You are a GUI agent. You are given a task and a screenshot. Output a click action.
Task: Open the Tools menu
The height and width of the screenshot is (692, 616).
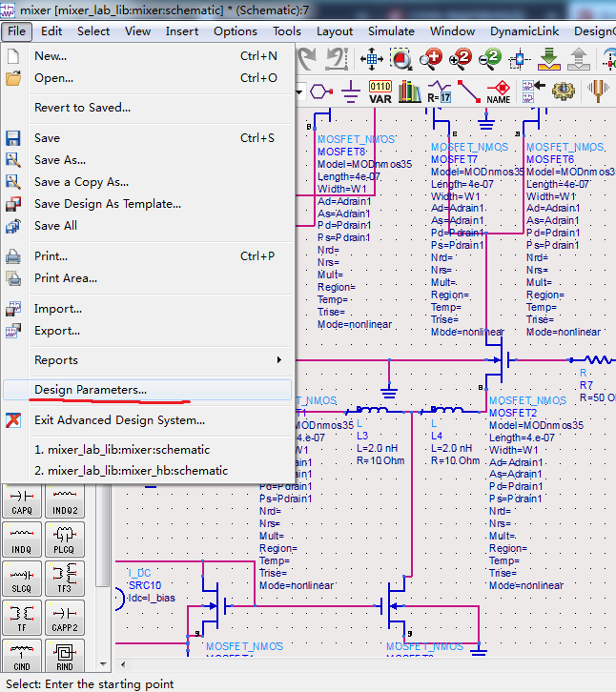(287, 31)
